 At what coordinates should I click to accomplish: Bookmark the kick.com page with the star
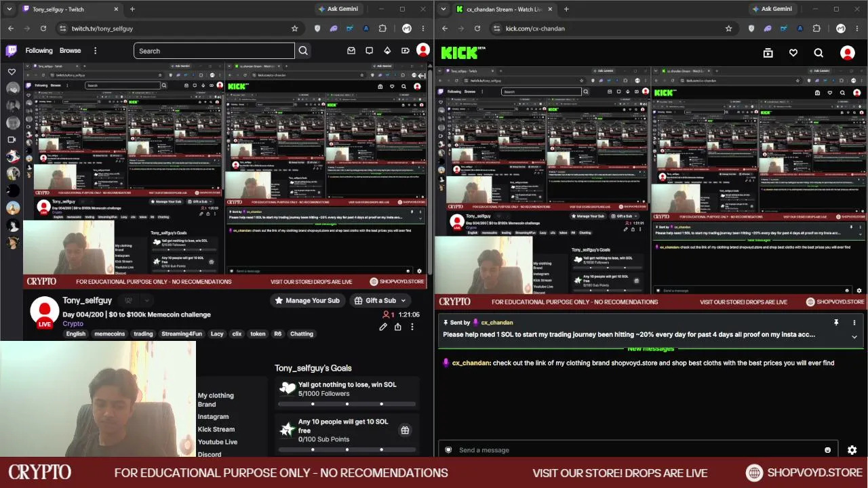[x=728, y=28]
